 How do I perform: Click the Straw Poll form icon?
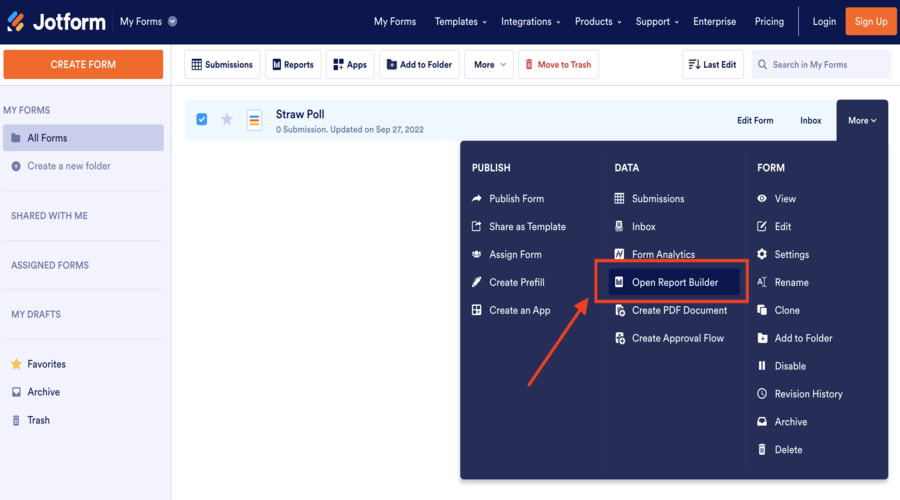pyautogui.click(x=254, y=120)
